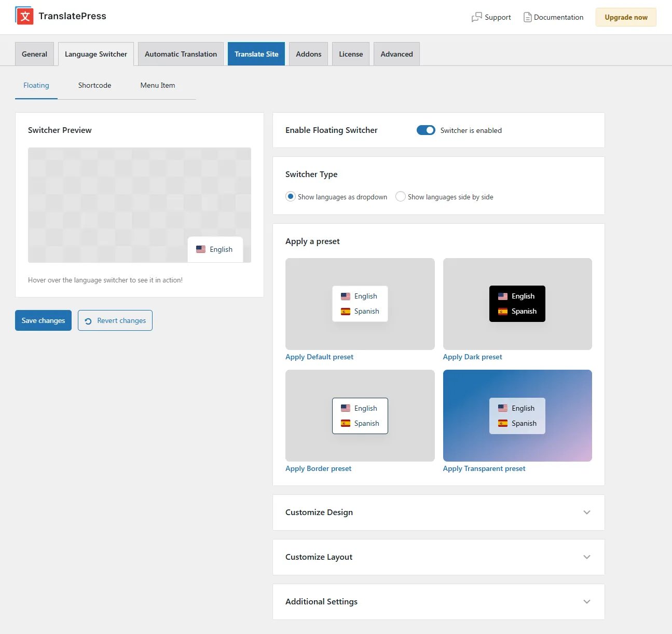
Task: Click Apply Dark preset link
Action: coord(472,357)
